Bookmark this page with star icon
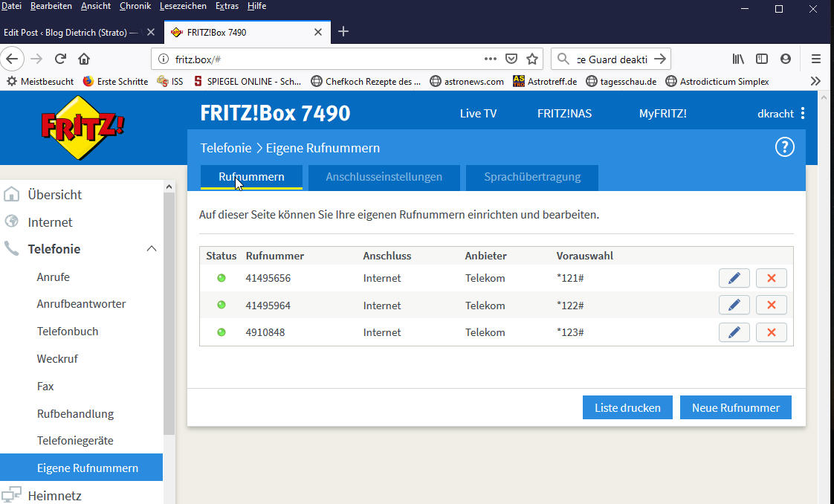The image size is (834, 504). (532, 59)
